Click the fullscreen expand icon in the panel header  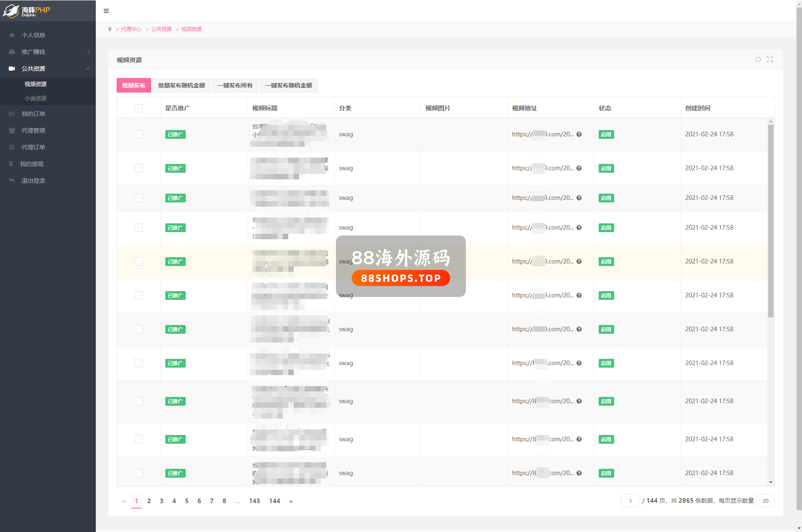[770, 59]
